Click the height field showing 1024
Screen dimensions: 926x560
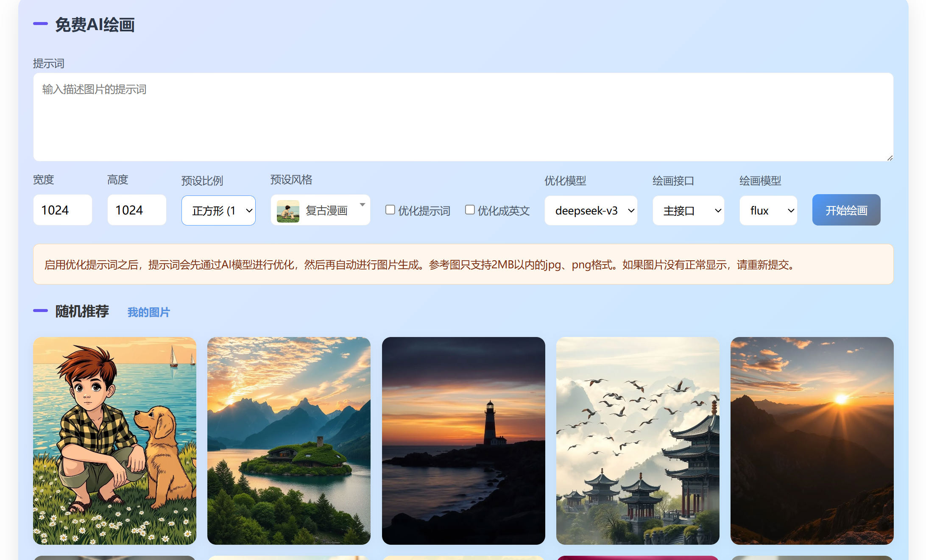(x=137, y=210)
